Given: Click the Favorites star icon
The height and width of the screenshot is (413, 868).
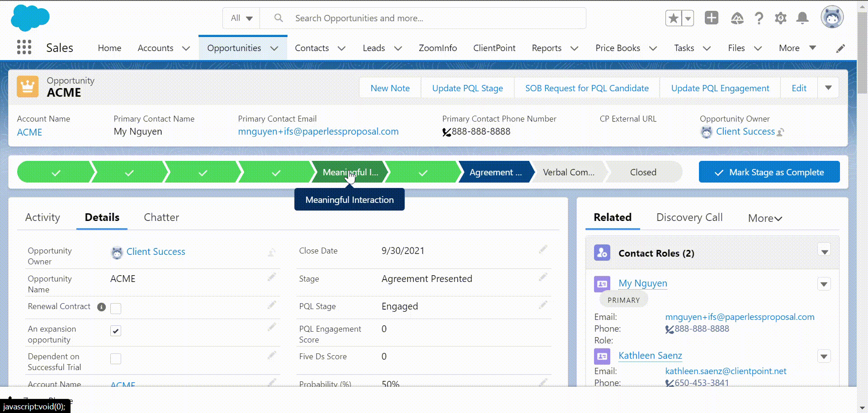Looking at the screenshot, I should coord(674,18).
